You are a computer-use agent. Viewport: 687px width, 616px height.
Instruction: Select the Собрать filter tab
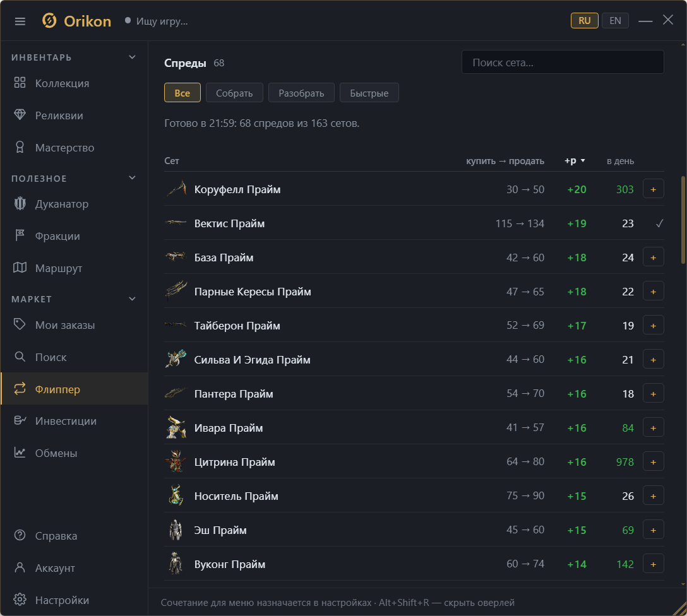coord(234,93)
